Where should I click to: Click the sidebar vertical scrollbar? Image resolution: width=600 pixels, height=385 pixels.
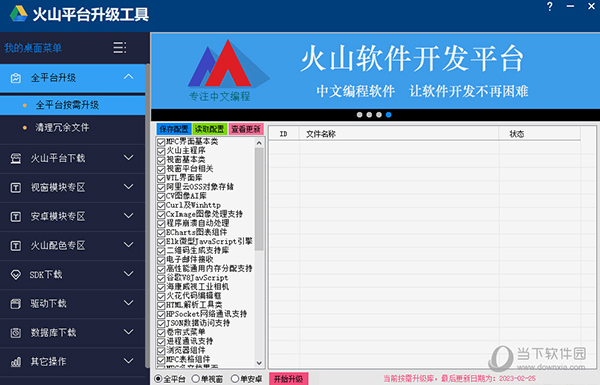[147, 215]
